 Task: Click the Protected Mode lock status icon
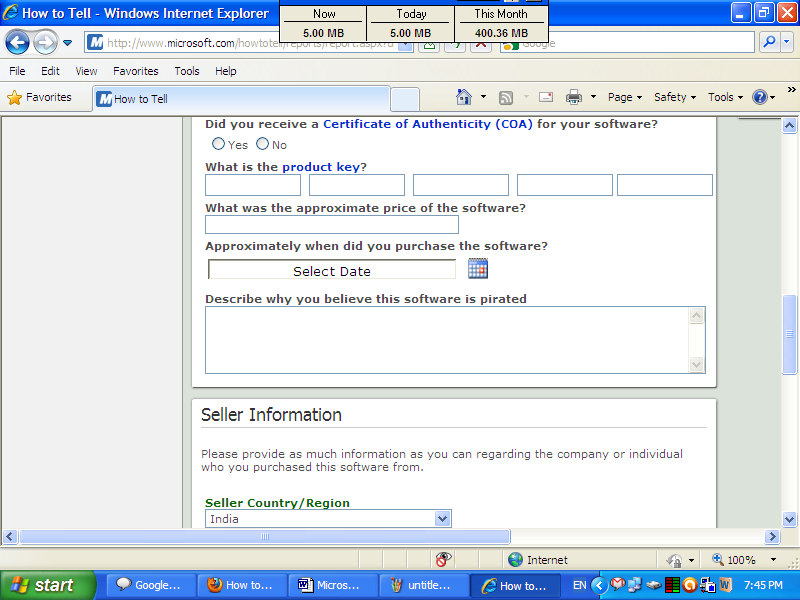point(674,560)
